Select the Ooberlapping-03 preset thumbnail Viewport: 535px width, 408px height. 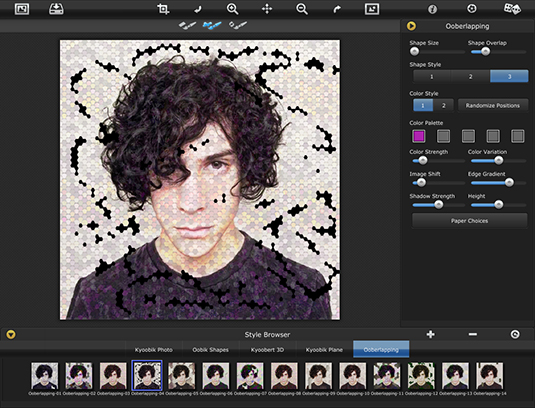pos(113,376)
